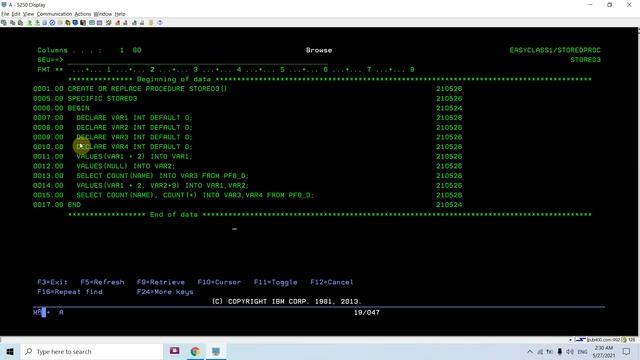
Task: Open the View menu
Action: (x=28, y=14)
